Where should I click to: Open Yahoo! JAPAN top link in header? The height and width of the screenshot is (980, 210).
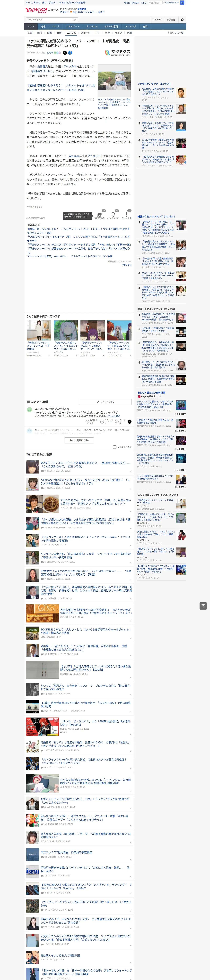coord(131,3)
